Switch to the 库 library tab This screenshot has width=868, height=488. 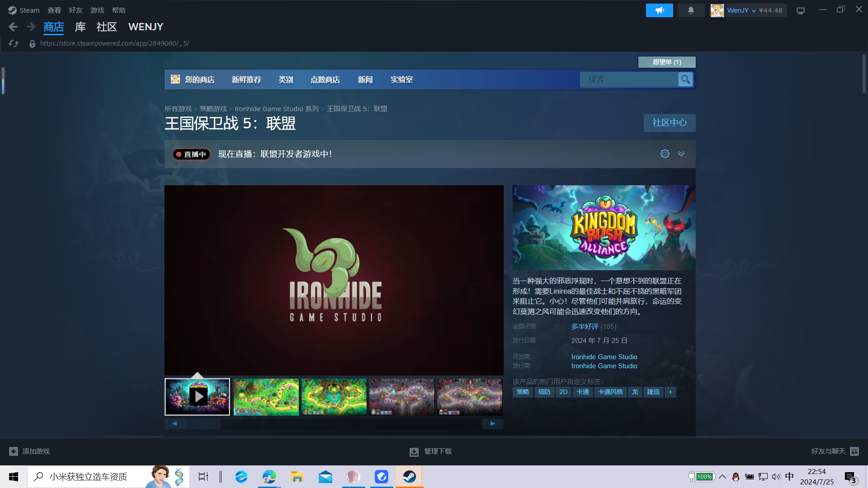pyautogui.click(x=80, y=27)
